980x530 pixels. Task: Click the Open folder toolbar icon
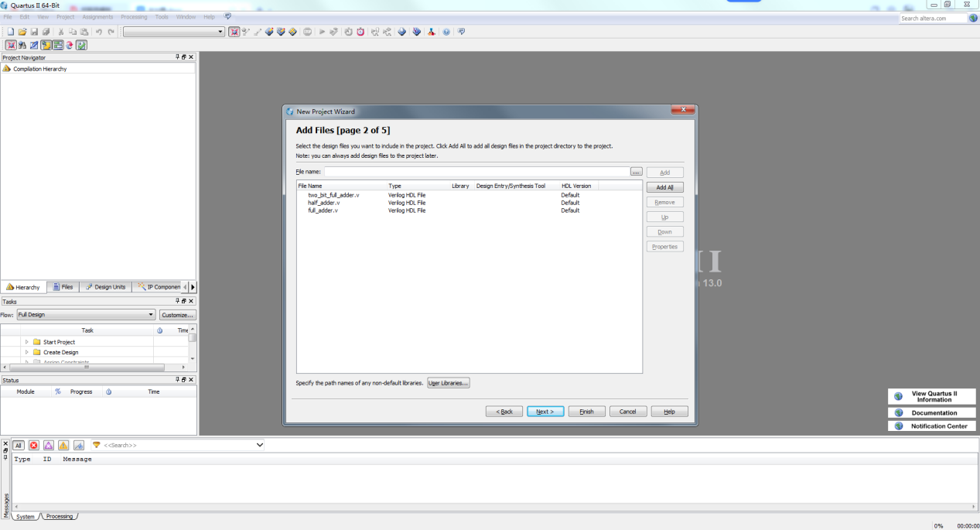(22, 32)
